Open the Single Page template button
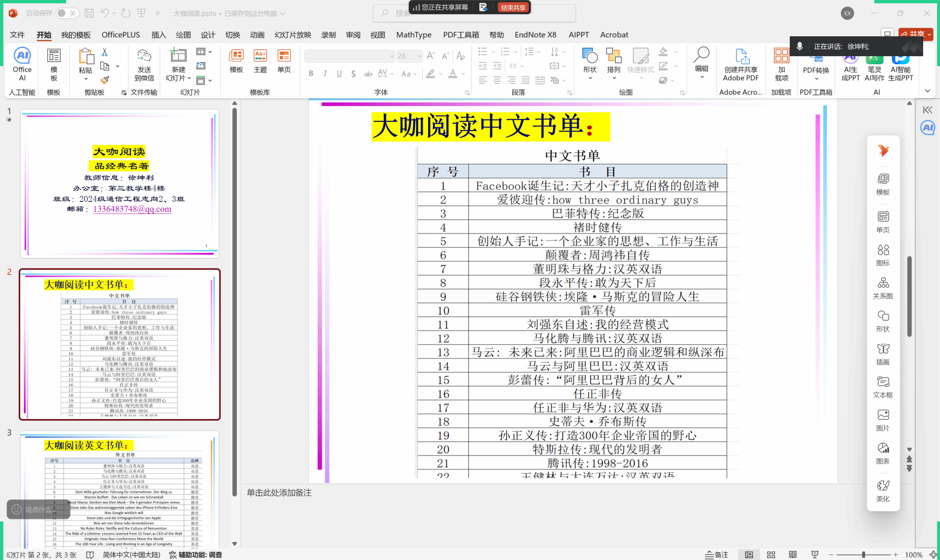940x560 pixels. (x=284, y=61)
